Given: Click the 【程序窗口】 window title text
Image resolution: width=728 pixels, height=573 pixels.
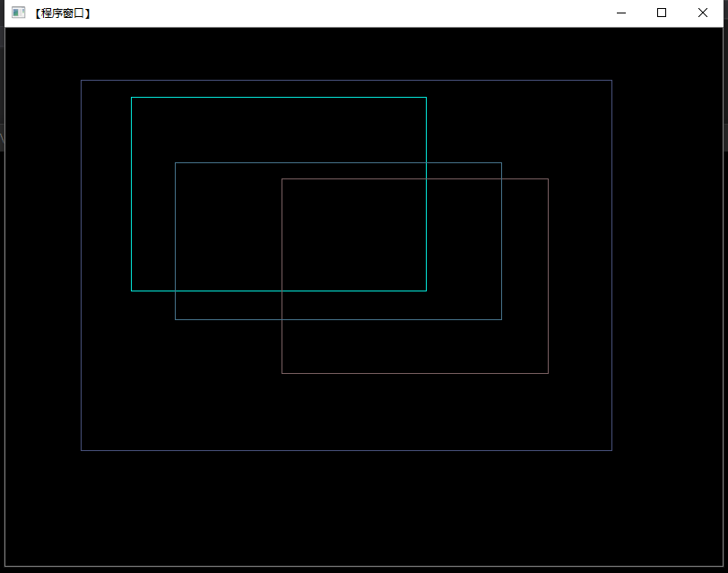Looking at the screenshot, I should pyautogui.click(x=62, y=13).
